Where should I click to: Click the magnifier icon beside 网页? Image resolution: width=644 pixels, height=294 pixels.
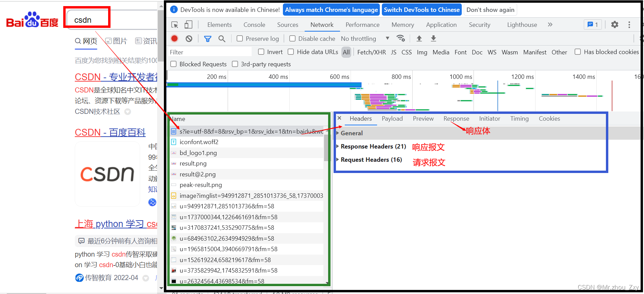click(78, 41)
